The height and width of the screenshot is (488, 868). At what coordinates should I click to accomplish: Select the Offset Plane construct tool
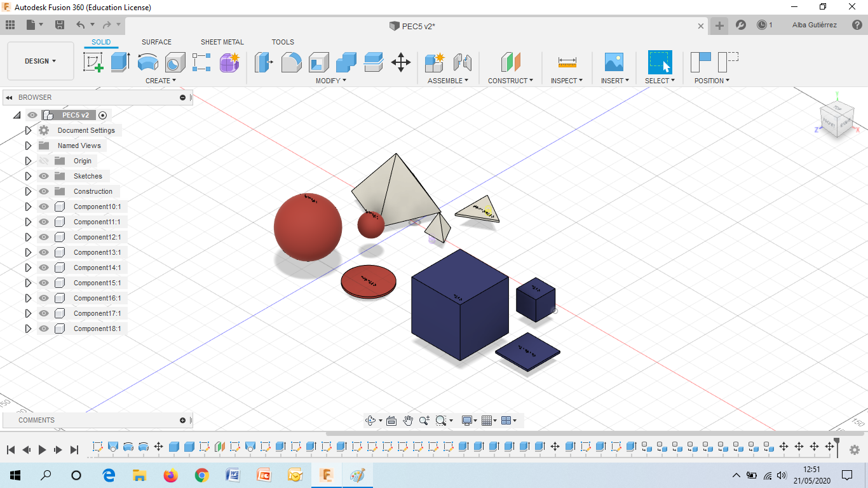click(x=510, y=62)
